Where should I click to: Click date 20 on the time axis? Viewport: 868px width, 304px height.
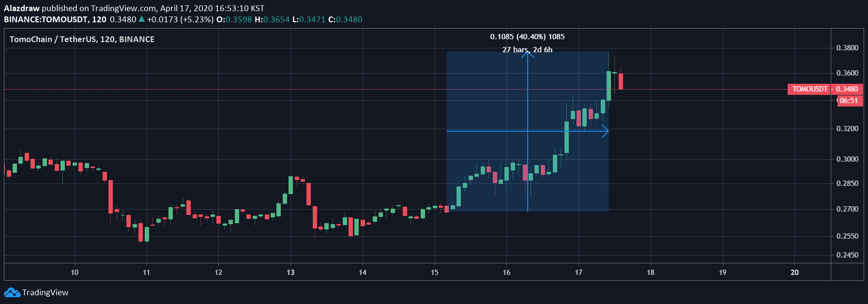794,273
